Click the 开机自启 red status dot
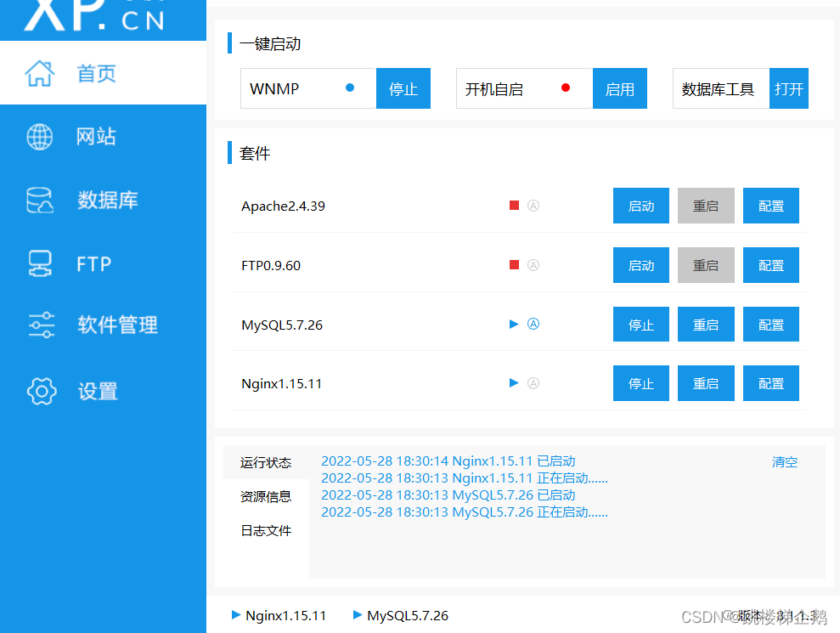The image size is (840, 633). pos(565,88)
